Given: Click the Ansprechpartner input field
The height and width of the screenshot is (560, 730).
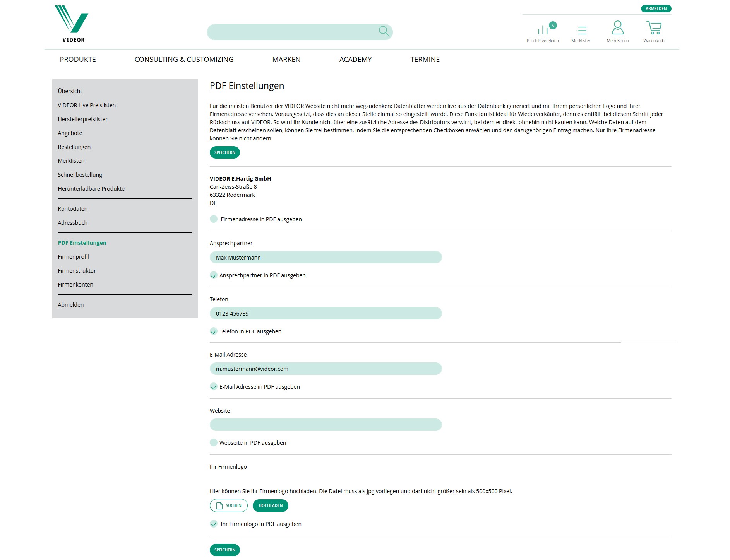Looking at the screenshot, I should [326, 257].
